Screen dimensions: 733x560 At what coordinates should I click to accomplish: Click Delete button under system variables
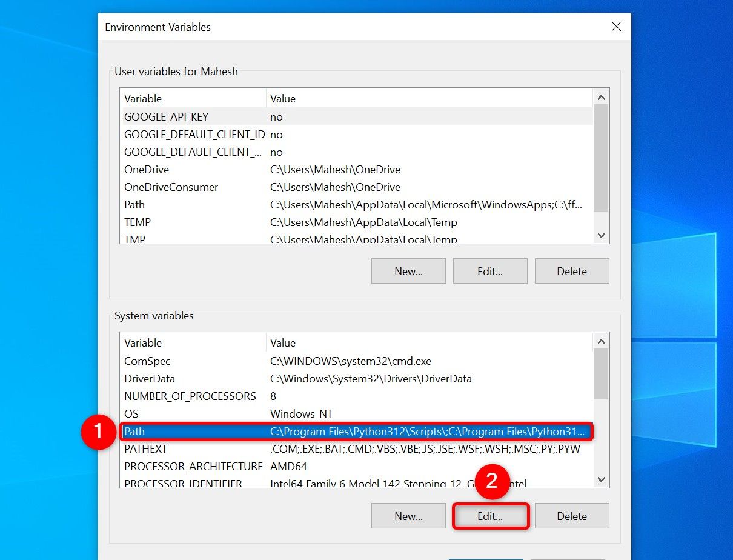(x=572, y=516)
